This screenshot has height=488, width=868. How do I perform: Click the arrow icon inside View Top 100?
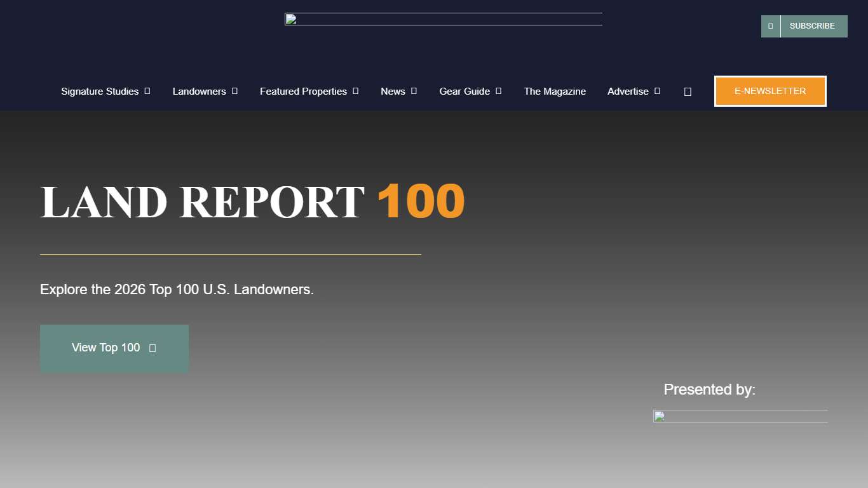point(152,348)
